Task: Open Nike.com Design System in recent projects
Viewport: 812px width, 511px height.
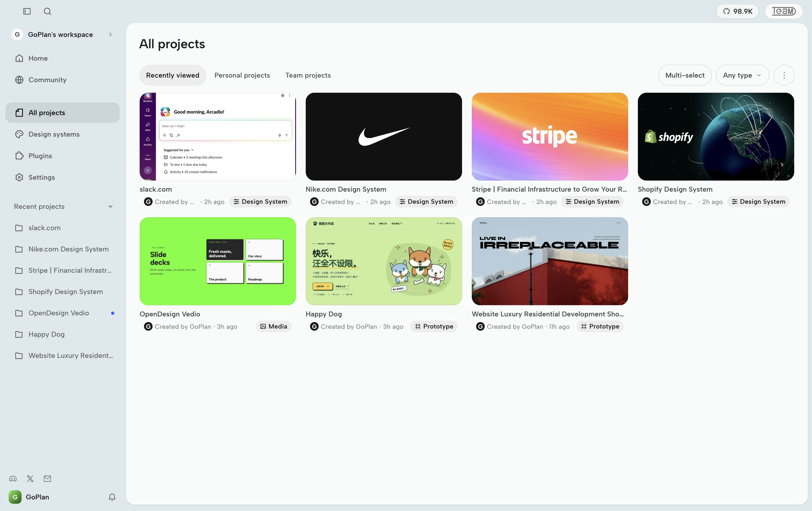Action: [x=62, y=249]
